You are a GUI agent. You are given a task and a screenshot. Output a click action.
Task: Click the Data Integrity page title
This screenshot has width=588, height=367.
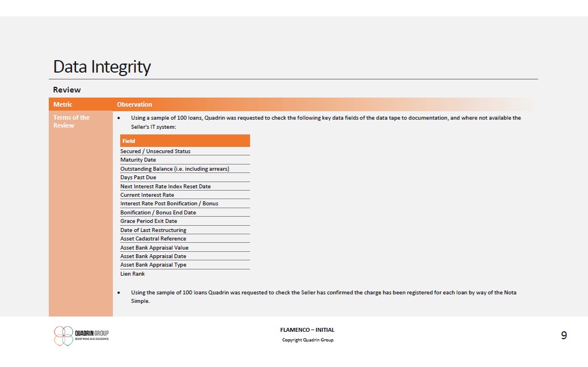102,67
